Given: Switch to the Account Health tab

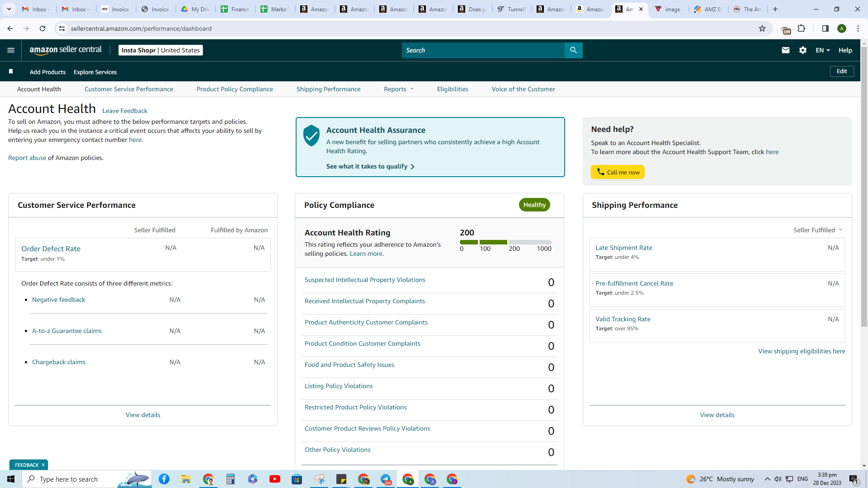Looking at the screenshot, I should (x=39, y=89).
